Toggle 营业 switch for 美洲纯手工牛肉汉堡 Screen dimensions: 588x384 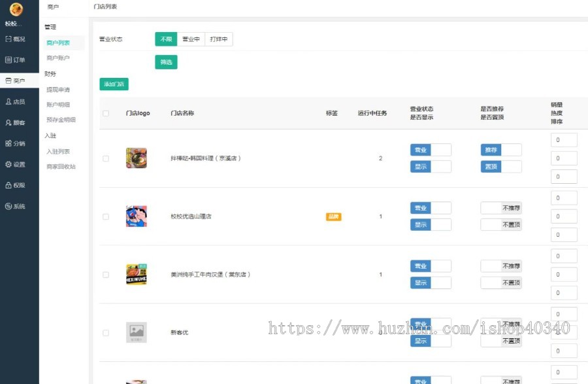pos(431,266)
